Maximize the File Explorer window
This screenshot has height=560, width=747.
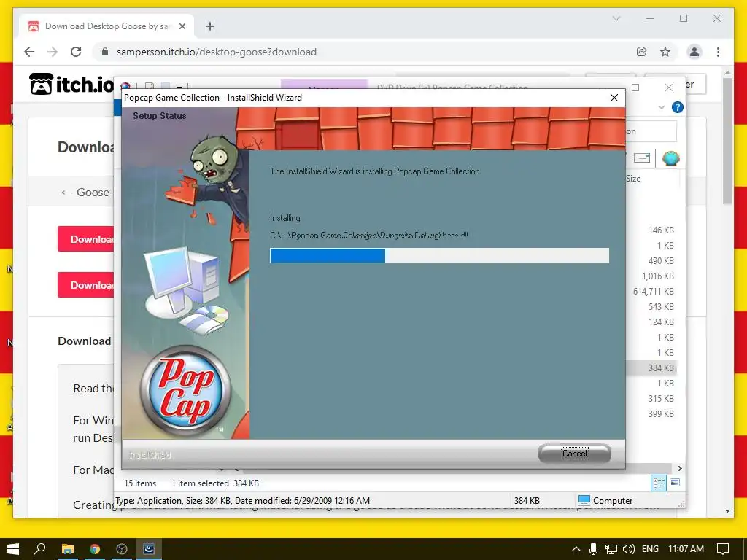635,87
